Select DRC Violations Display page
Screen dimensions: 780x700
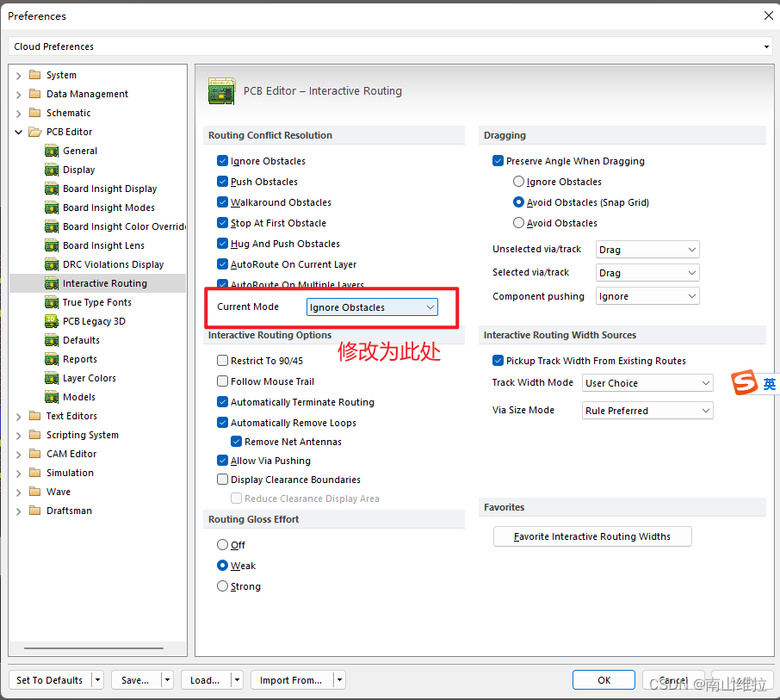113,264
